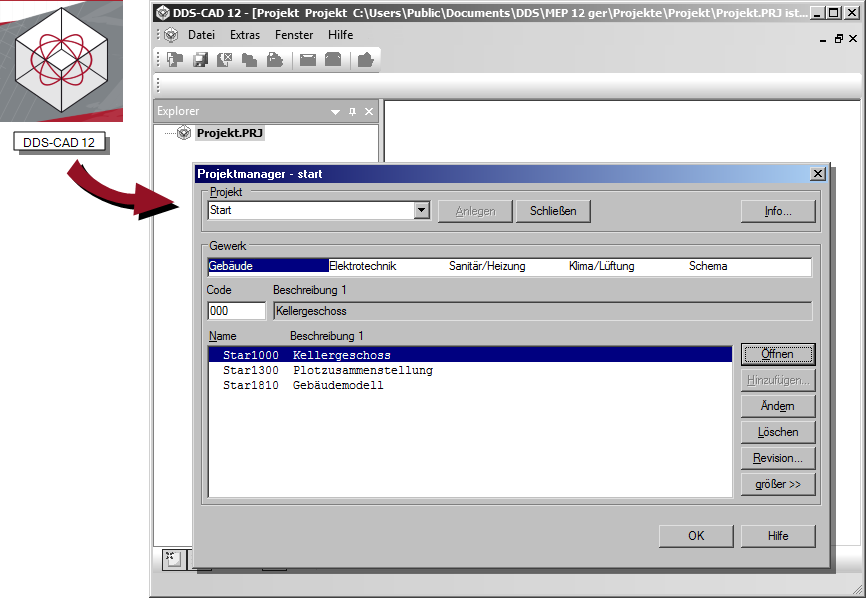Open the Datei menu

(201, 35)
